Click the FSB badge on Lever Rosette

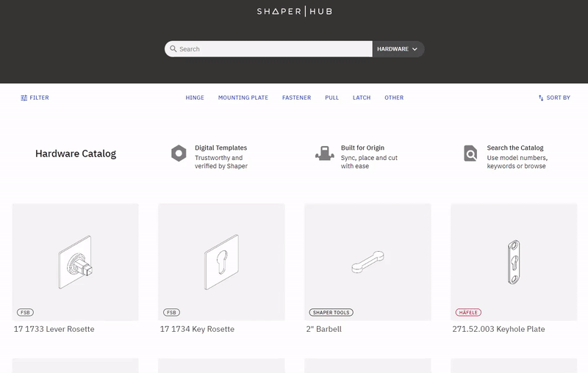[25, 312]
